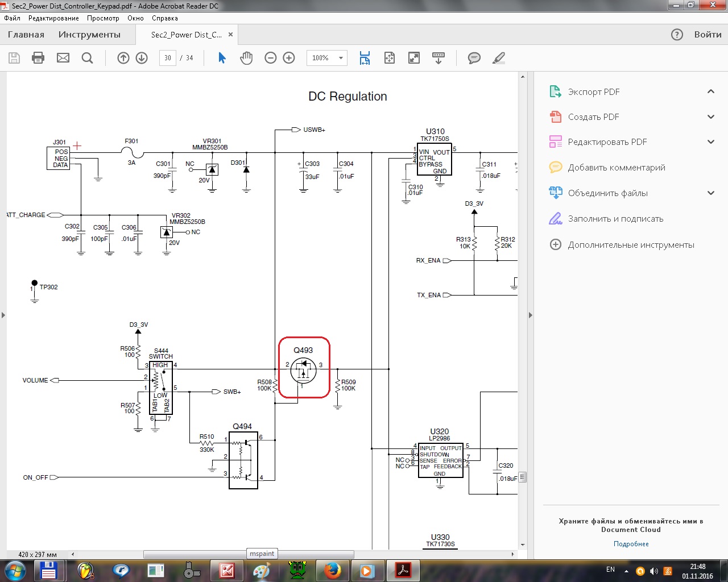Image resolution: width=728 pixels, height=582 pixels.
Task: Open the 100% zoom level dropdown
Action: point(341,58)
